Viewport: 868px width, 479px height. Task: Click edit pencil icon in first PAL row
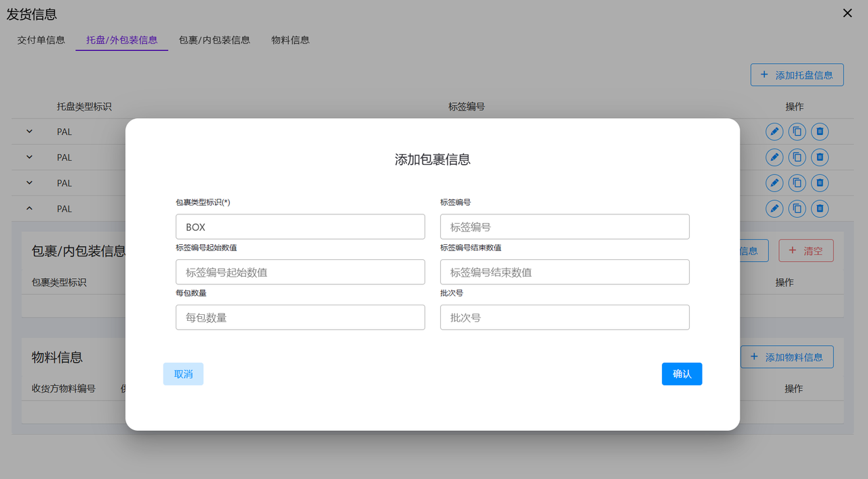[x=774, y=132]
